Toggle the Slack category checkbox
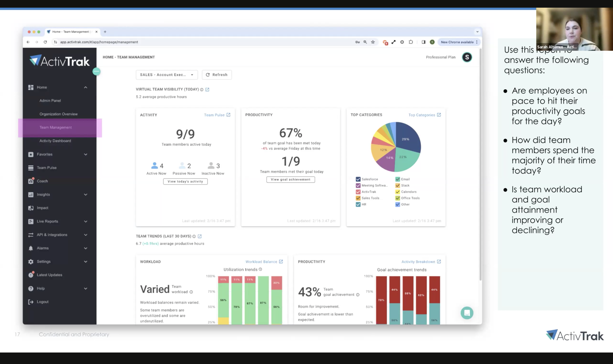Viewport: 613px width, 364px height. coord(398,185)
